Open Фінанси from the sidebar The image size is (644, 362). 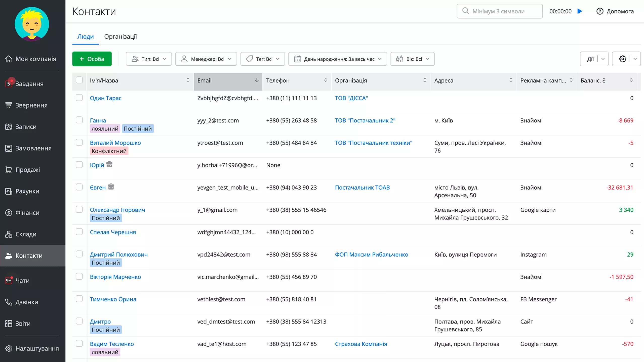27,213
